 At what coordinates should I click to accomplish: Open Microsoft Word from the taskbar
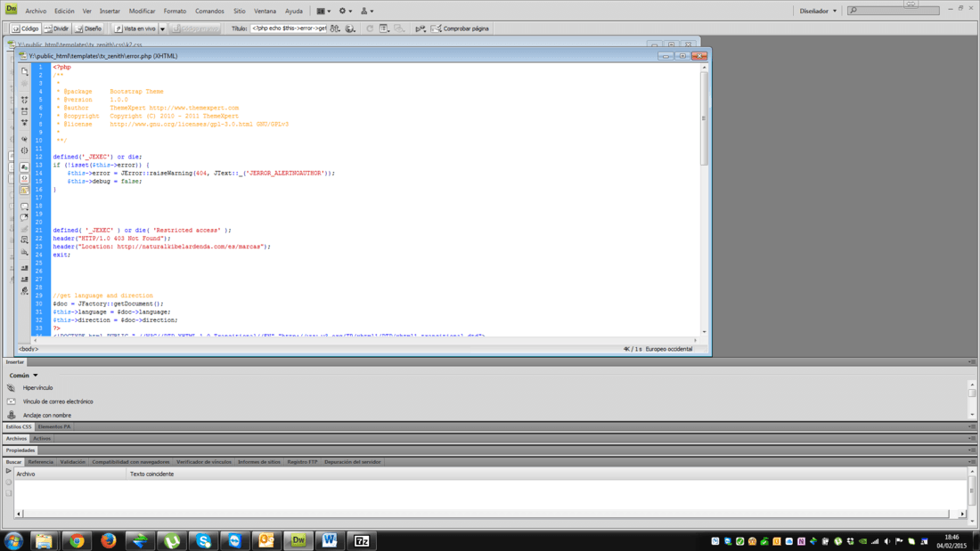tap(330, 540)
